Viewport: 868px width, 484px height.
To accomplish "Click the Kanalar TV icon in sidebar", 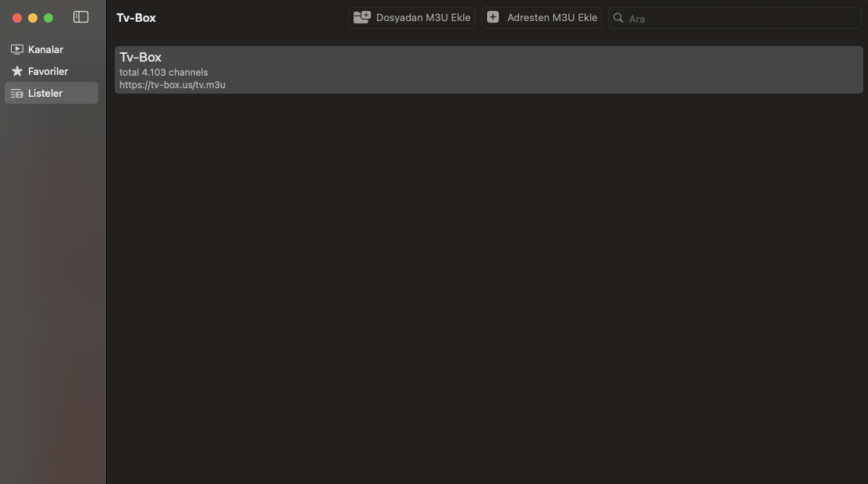I will (17, 49).
